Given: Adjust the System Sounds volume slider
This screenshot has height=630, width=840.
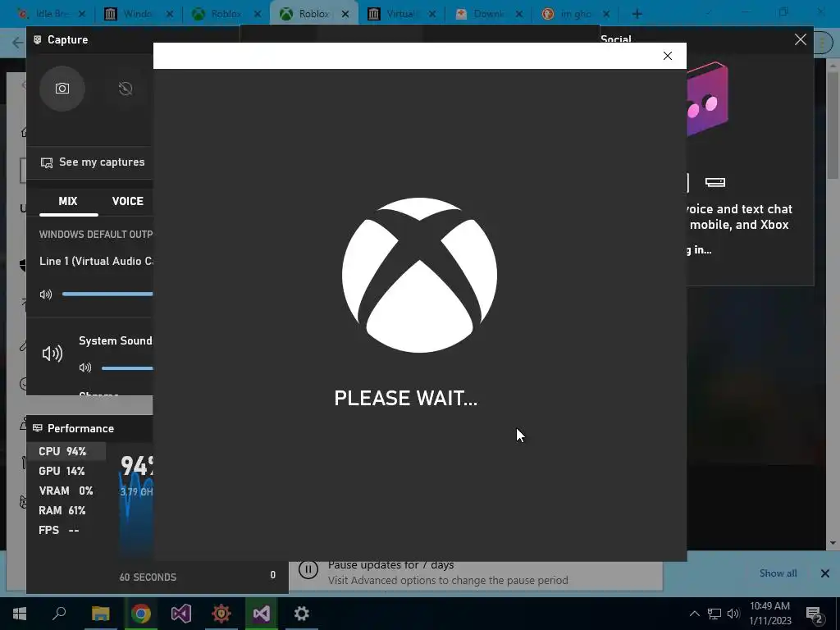Looking at the screenshot, I should coord(127,368).
